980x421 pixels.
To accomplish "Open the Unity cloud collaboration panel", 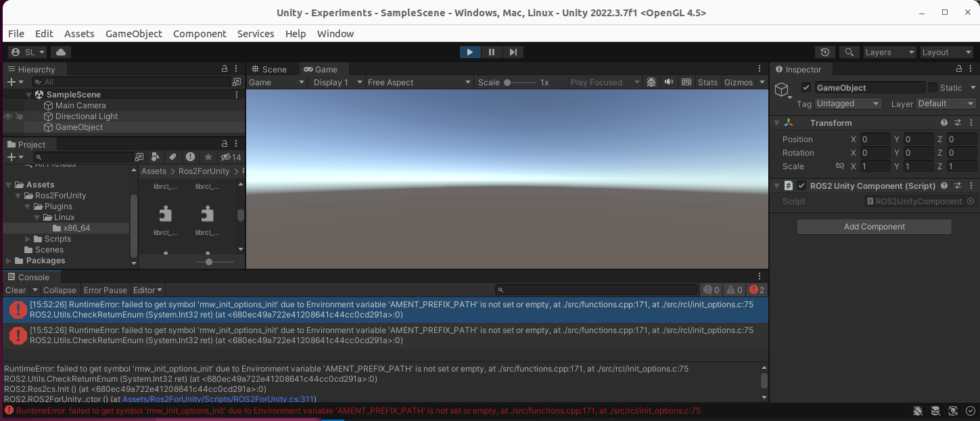I will coord(60,51).
